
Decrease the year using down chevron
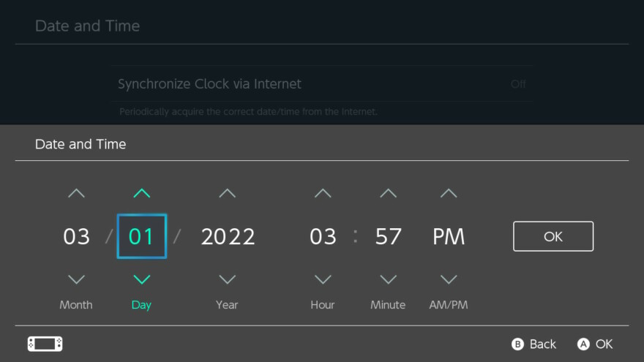point(227,279)
